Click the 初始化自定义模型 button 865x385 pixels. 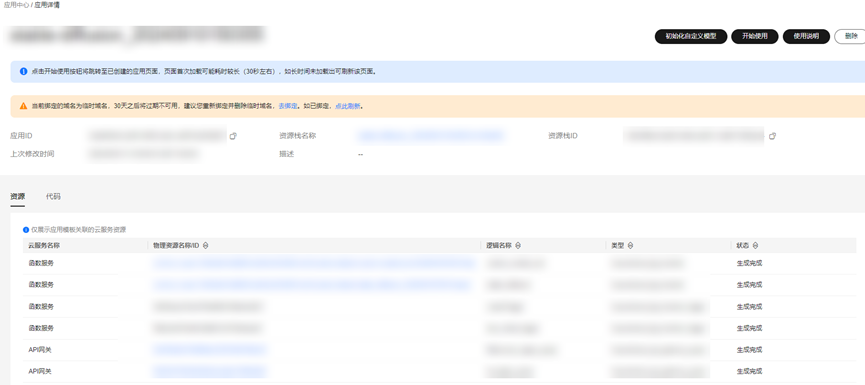(691, 36)
